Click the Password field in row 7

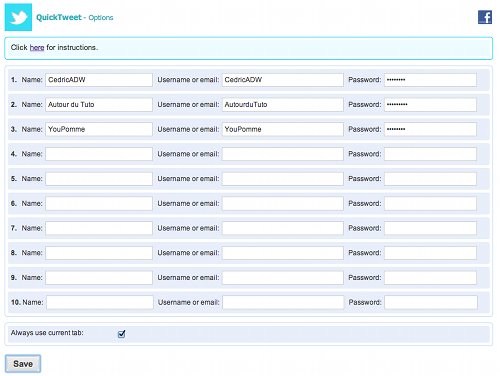coord(430,228)
